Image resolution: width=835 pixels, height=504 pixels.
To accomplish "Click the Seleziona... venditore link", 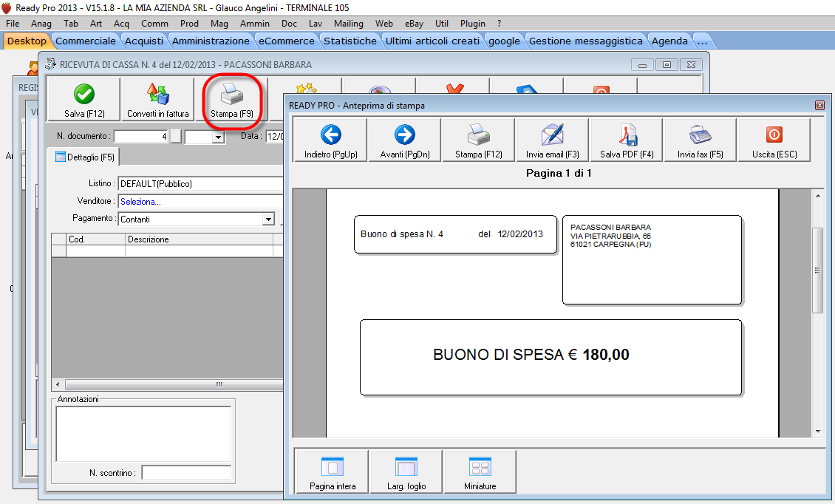I will tap(140, 202).
